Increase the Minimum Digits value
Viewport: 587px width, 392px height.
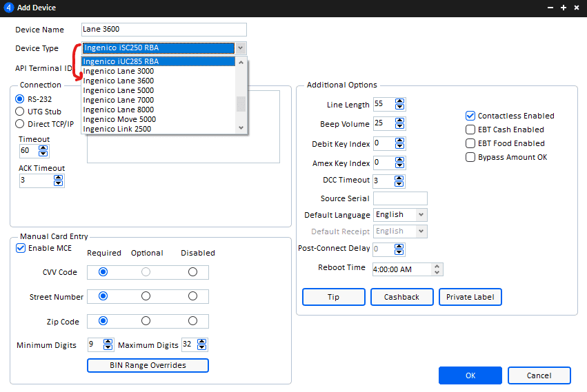[108, 342]
